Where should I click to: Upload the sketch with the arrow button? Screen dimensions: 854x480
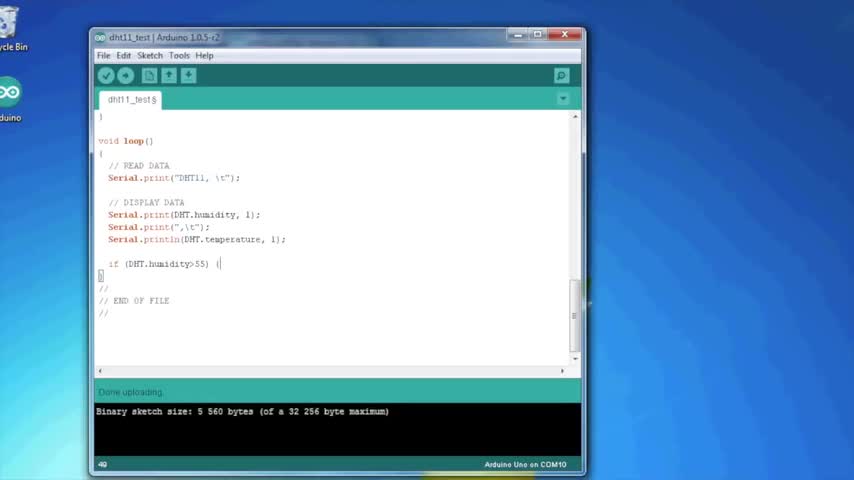pyautogui.click(x=126, y=76)
